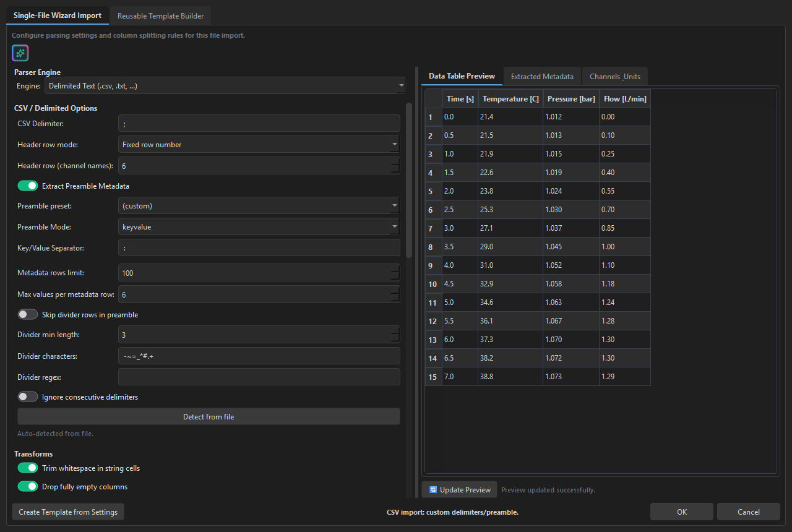This screenshot has height=532, width=792.
Task: Select row header 8 in preview table
Action: (434, 247)
